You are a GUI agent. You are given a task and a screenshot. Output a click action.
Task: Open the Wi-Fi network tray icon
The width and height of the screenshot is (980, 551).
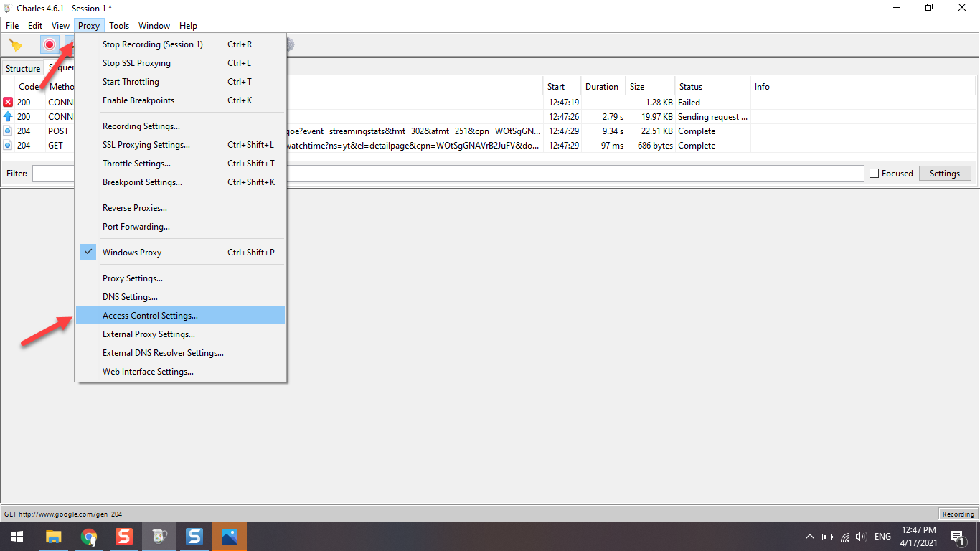[845, 537]
